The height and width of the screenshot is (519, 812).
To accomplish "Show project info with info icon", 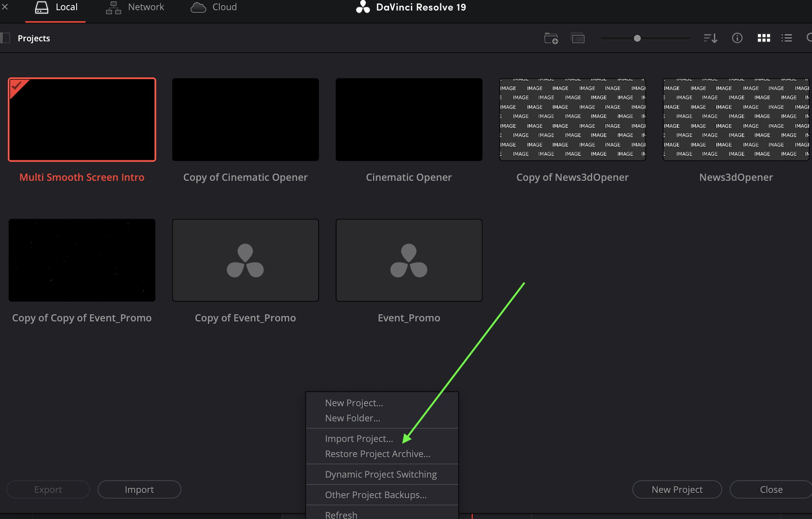I will (737, 38).
